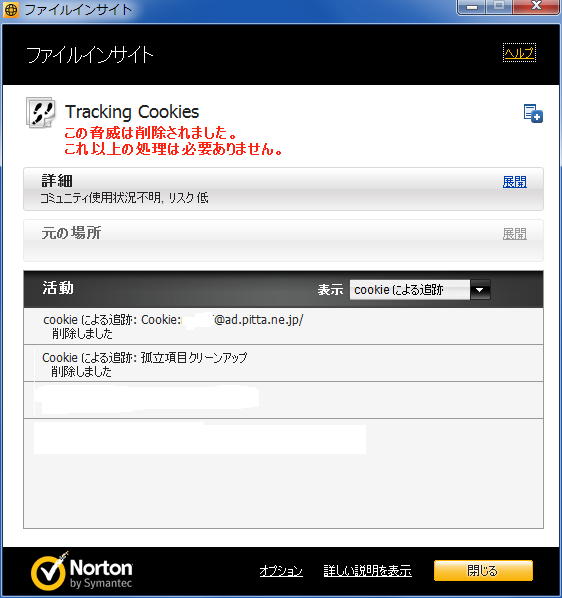Open the オプション options link
The image size is (562, 598).
click(x=281, y=571)
